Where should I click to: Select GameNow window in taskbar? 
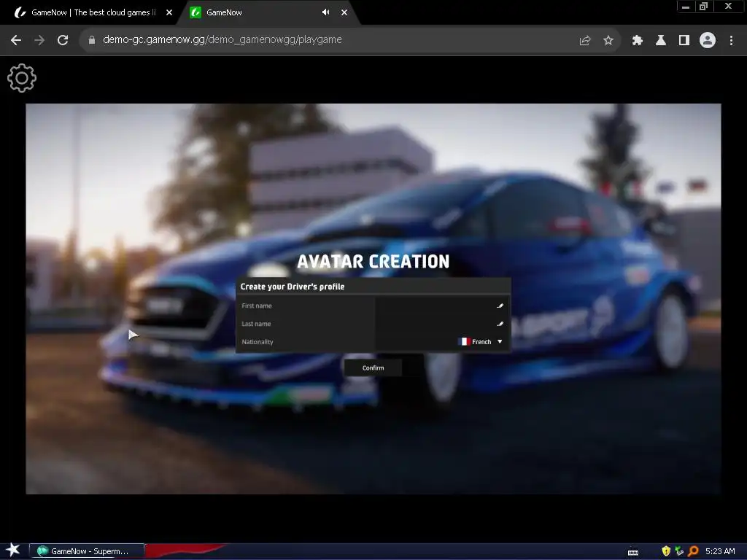tap(87, 551)
